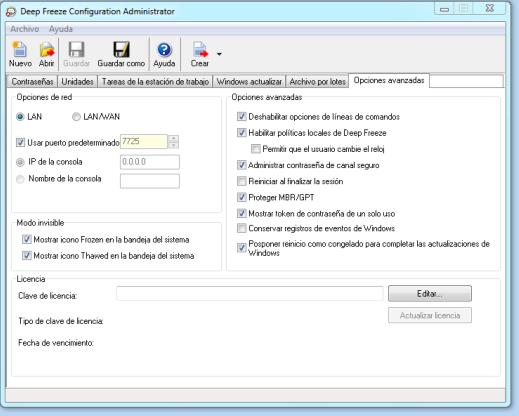Click the Nombre de la consola input field
519x416 pixels.
[x=150, y=181]
